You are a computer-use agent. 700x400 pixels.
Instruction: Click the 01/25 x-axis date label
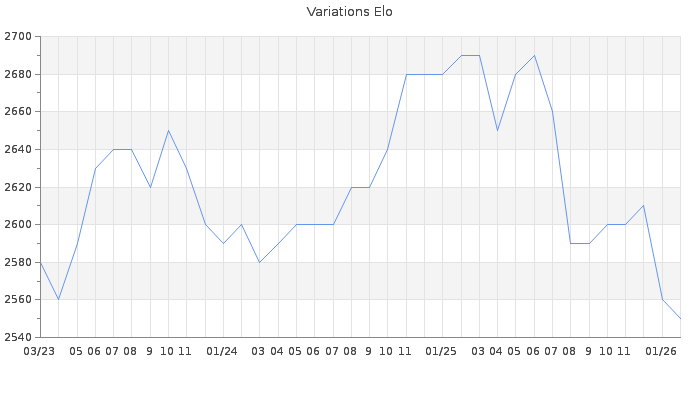tap(441, 351)
